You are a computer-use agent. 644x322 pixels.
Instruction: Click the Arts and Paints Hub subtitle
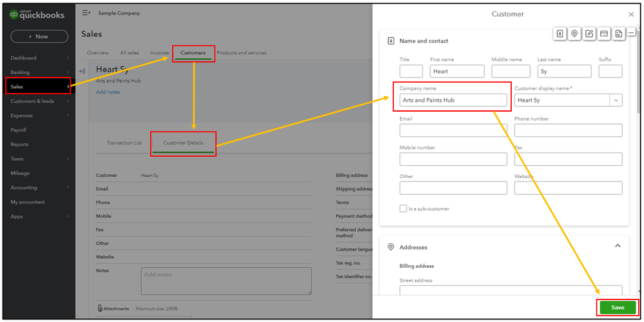[x=118, y=81]
